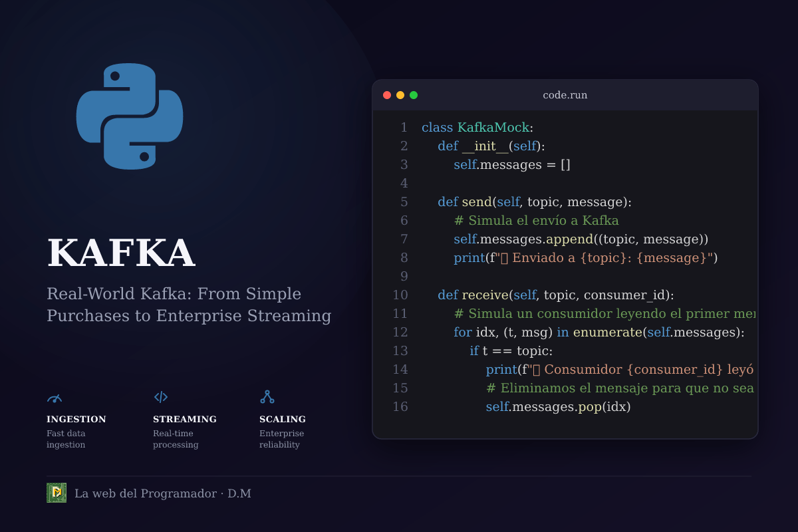This screenshot has height=532, width=798.
Task: Click the green maximize dot in code window
Action: click(x=414, y=95)
